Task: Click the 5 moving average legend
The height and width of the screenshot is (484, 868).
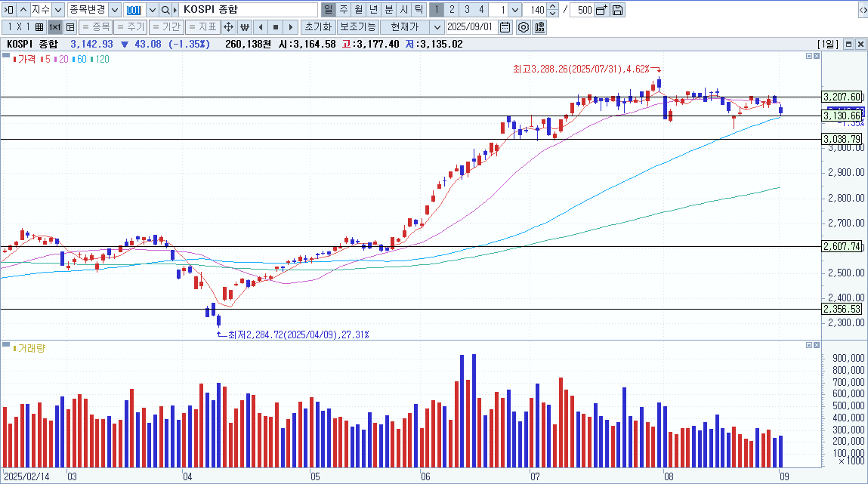Action: coord(46,59)
